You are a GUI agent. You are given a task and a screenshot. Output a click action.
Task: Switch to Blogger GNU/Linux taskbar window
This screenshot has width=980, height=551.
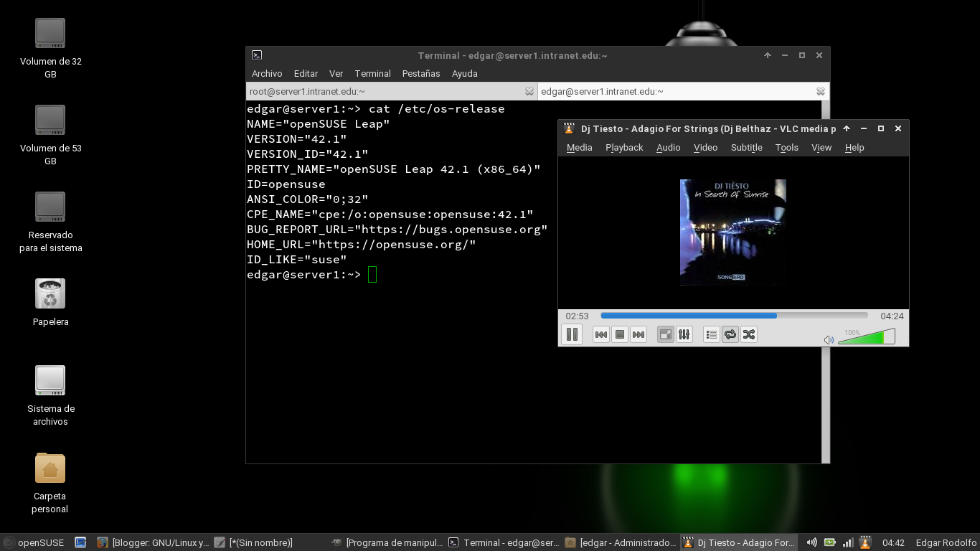point(153,543)
